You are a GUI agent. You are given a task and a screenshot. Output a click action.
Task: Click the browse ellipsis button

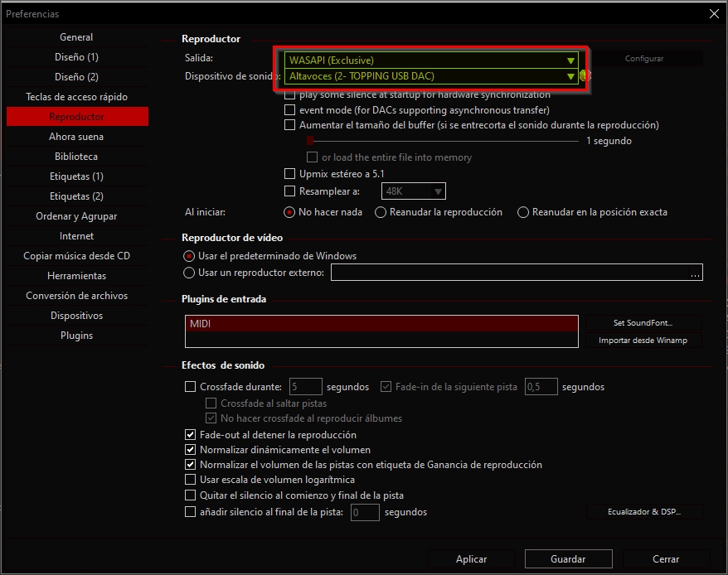[x=695, y=273]
